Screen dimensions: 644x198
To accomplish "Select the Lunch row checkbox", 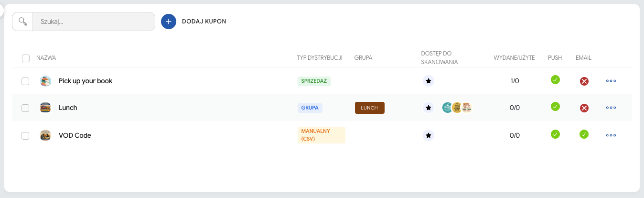I will [25, 108].
